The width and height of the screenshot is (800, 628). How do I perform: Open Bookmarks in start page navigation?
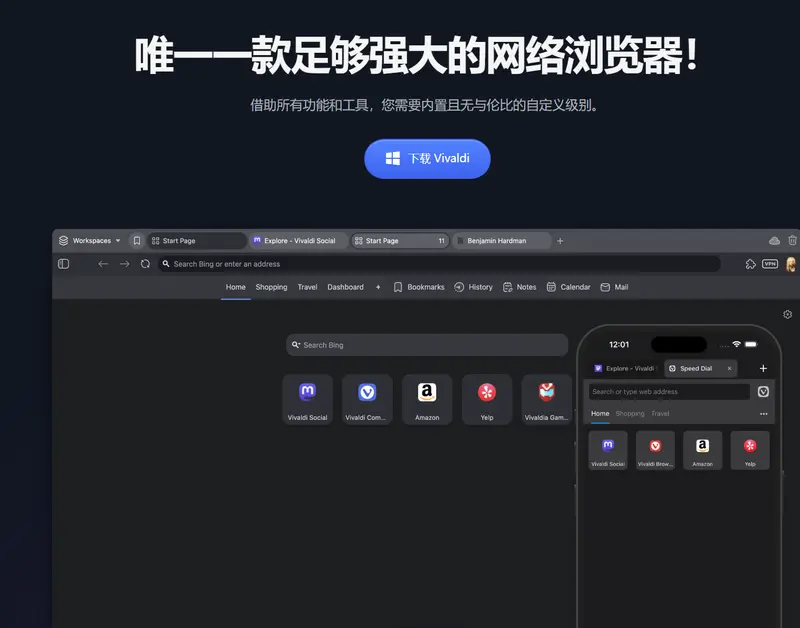419,287
